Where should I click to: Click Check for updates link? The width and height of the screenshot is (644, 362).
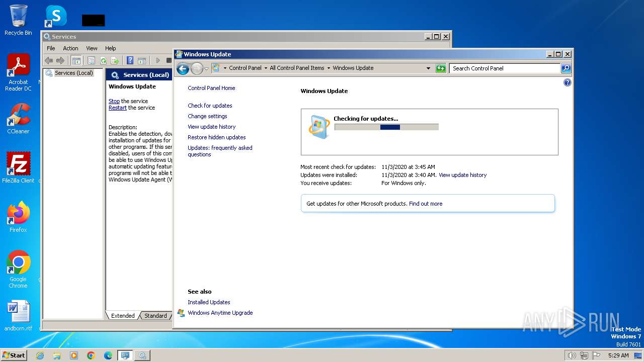(x=210, y=106)
